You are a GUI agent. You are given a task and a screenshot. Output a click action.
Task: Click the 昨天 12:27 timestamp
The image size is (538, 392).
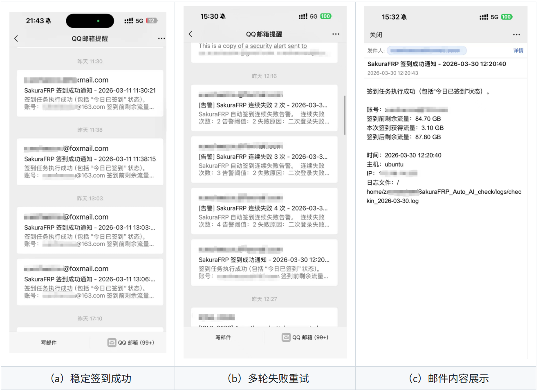pyautogui.click(x=264, y=299)
